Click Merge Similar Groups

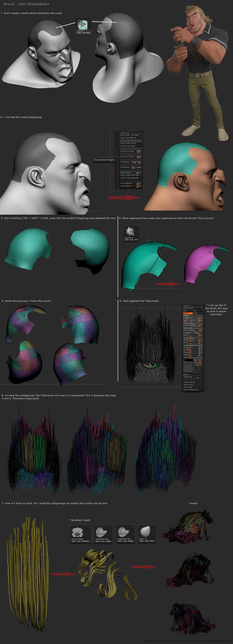(131, 143)
